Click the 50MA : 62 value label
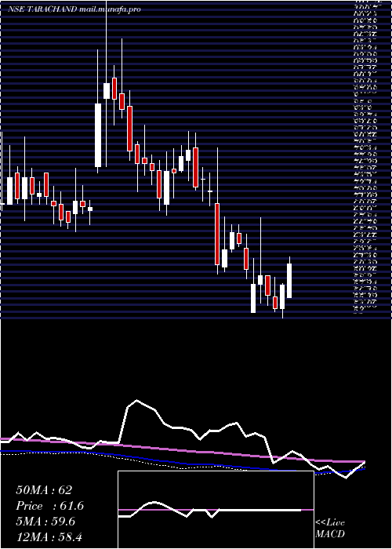 44,490
